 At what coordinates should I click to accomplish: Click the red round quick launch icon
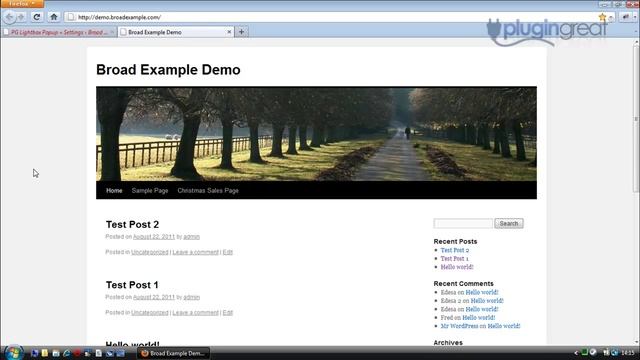point(77,353)
